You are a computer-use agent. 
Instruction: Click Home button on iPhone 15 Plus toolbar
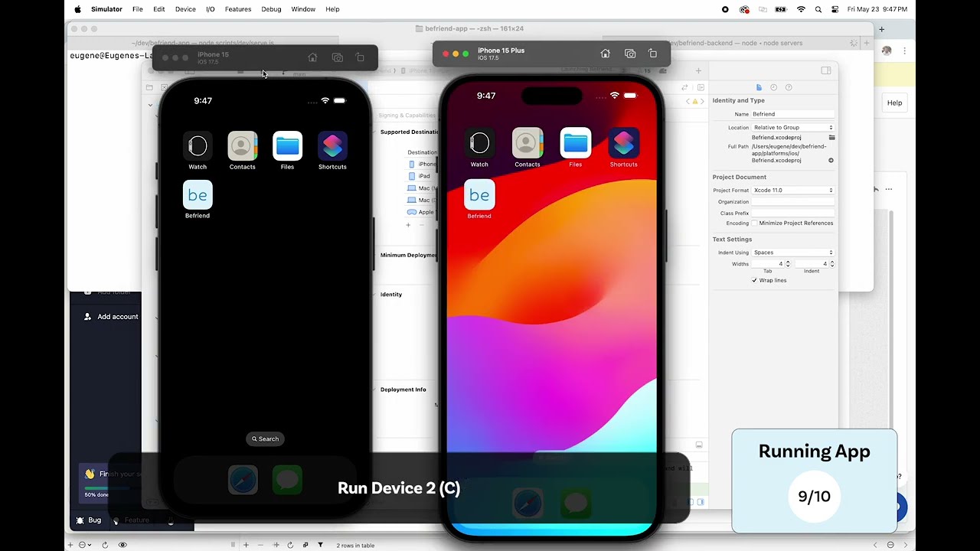coord(605,54)
